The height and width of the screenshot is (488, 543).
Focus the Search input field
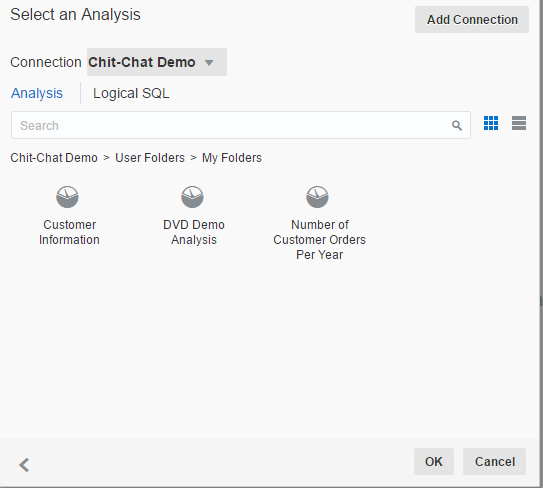241,125
